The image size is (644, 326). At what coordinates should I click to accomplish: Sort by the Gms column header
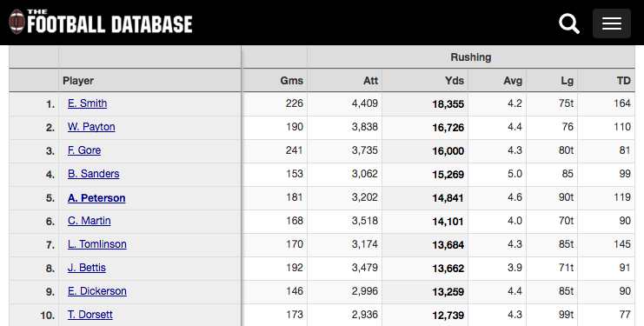click(292, 81)
